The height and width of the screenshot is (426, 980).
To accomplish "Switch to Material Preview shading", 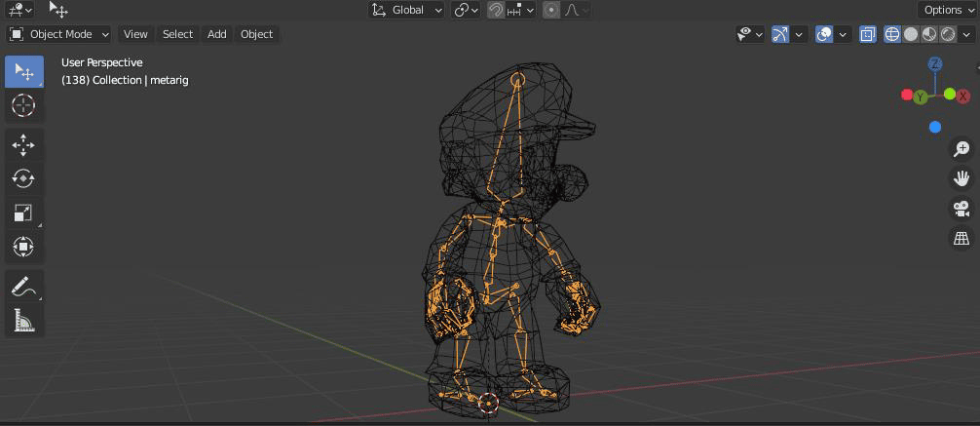I will [929, 34].
